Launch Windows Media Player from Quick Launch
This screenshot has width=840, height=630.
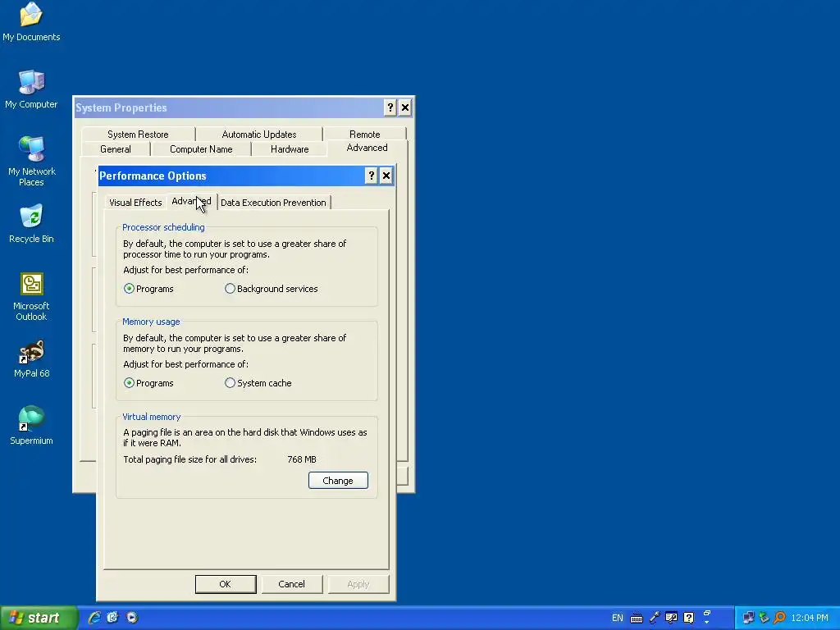click(x=132, y=618)
